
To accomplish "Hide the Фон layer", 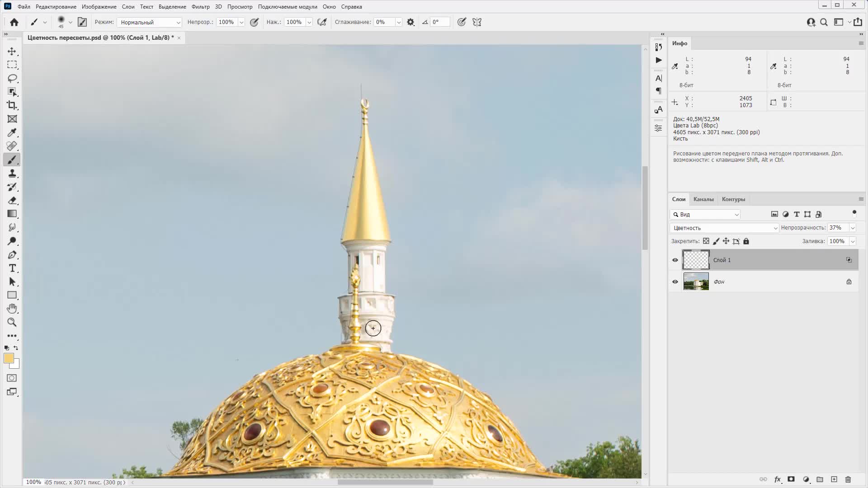I will (x=675, y=282).
